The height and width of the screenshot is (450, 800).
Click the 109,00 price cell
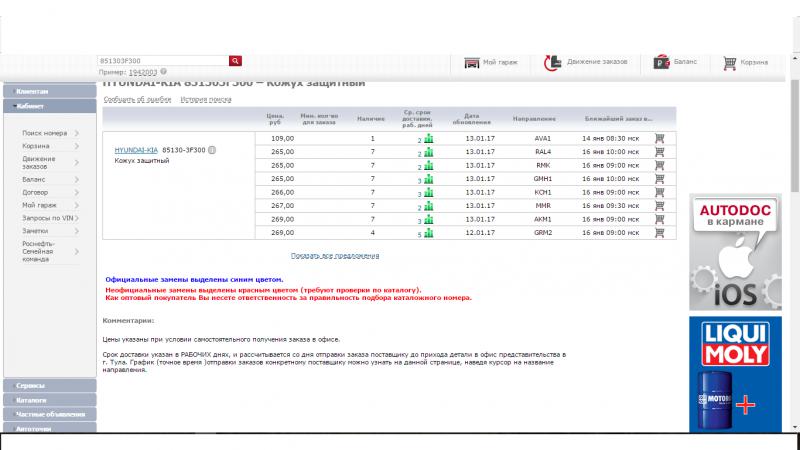282,138
